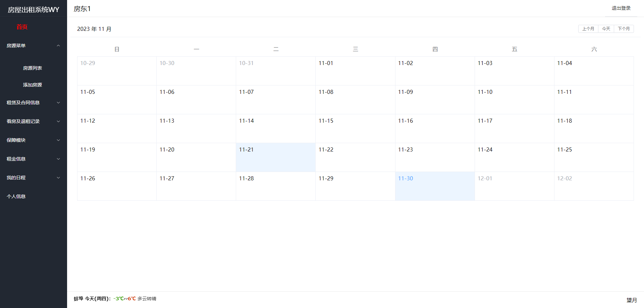The image size is (644, 308).
Task: Select the 11-30 calendar date
Action: [435, 186]
